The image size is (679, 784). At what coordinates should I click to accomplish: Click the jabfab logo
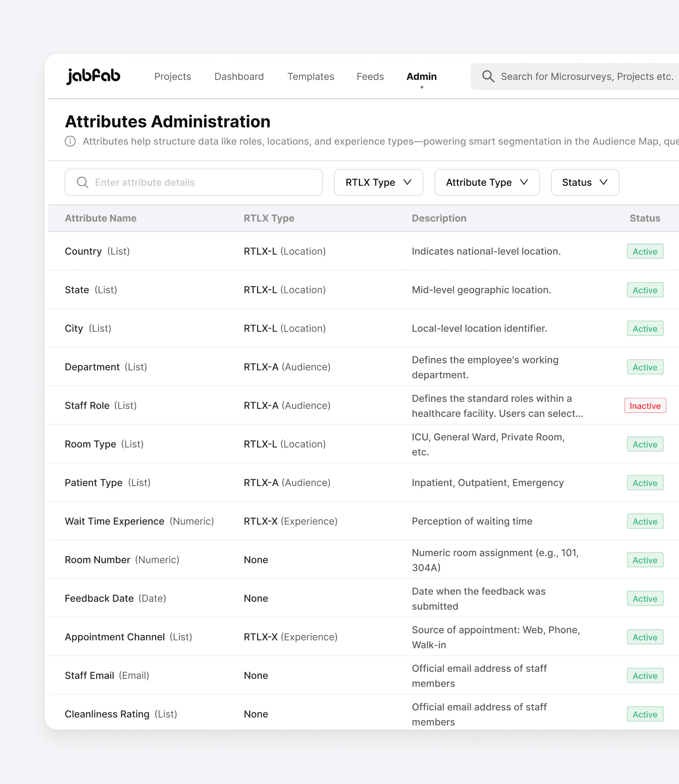[93, 76]
